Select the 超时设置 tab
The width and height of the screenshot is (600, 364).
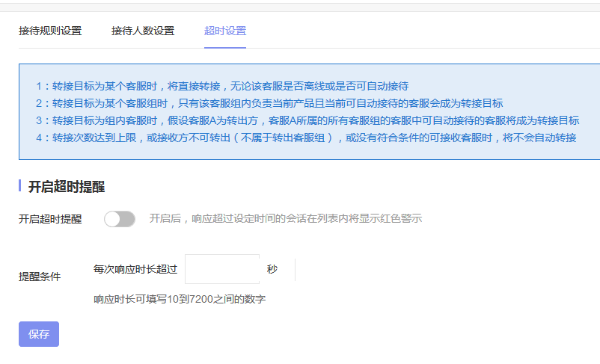pyautogui.click(x=225, y=31)
